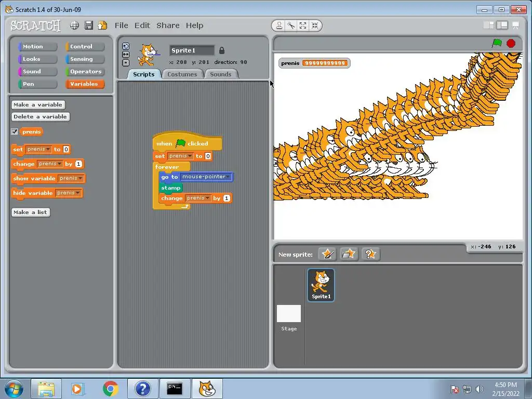532x399 pixels.
Task: Click Delete a variable
Action: tap(41, 117)
